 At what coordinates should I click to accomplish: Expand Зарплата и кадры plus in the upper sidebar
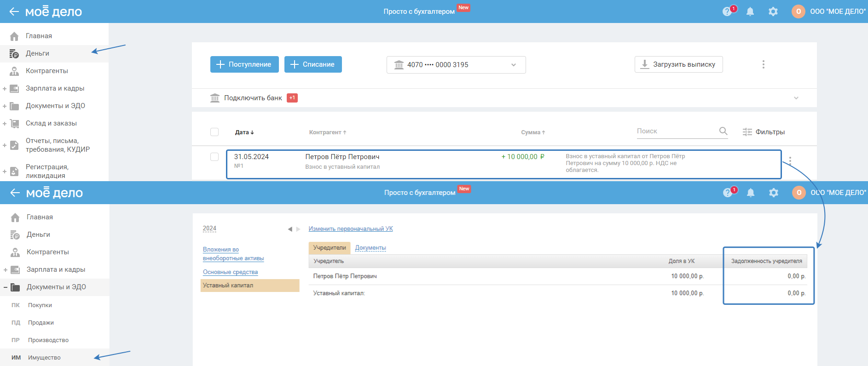click(x=5, y=89)
